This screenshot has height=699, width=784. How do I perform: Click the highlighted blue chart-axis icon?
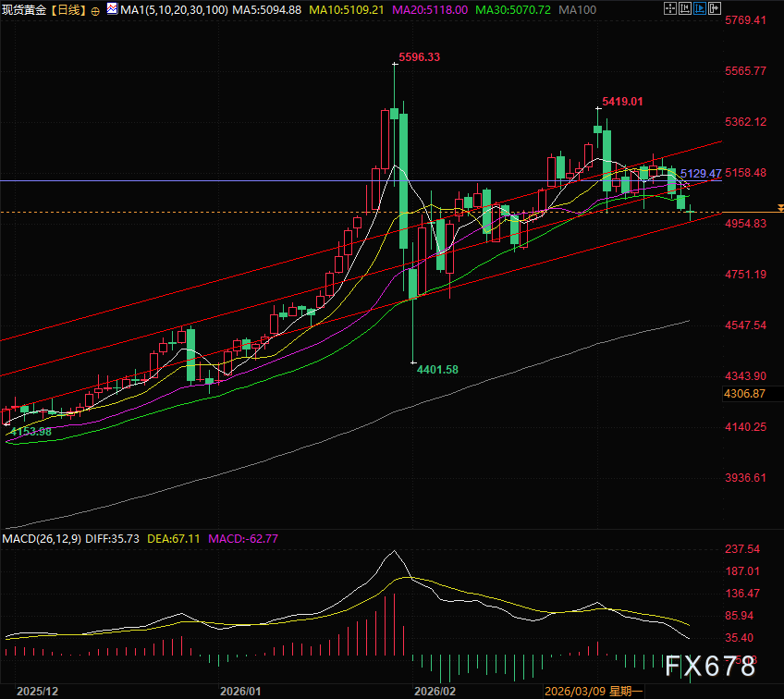click(x=700, y=8)
